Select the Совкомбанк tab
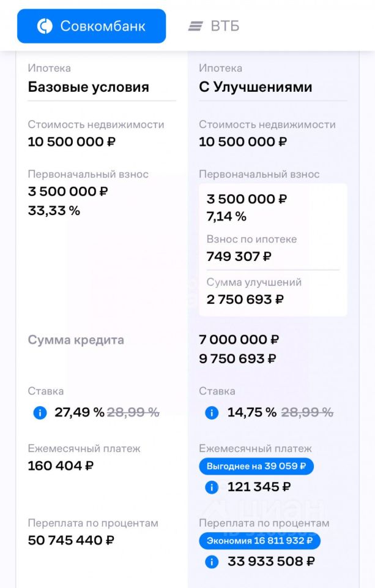The image size is (375, 588). tap(91, 26)
